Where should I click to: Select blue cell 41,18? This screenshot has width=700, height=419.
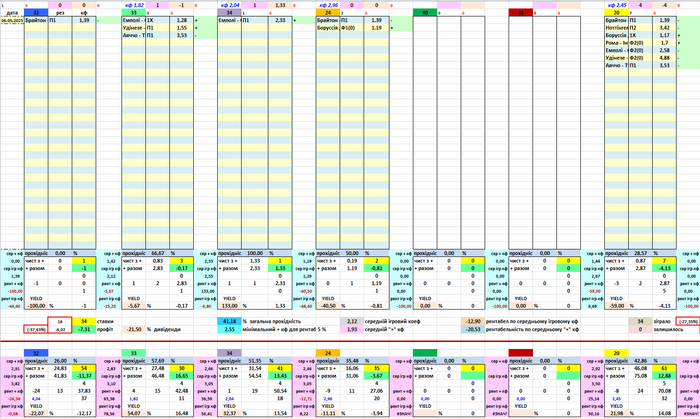(229, 321)
